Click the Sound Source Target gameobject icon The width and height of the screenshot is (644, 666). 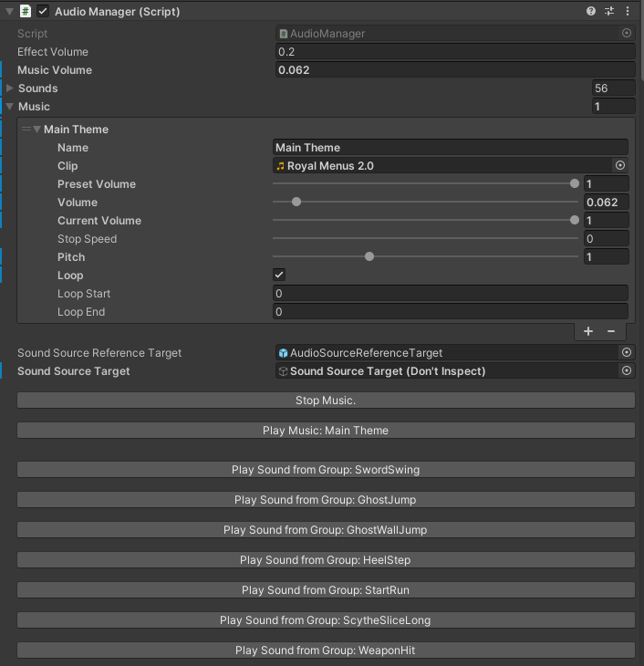[x=283, y=371]
